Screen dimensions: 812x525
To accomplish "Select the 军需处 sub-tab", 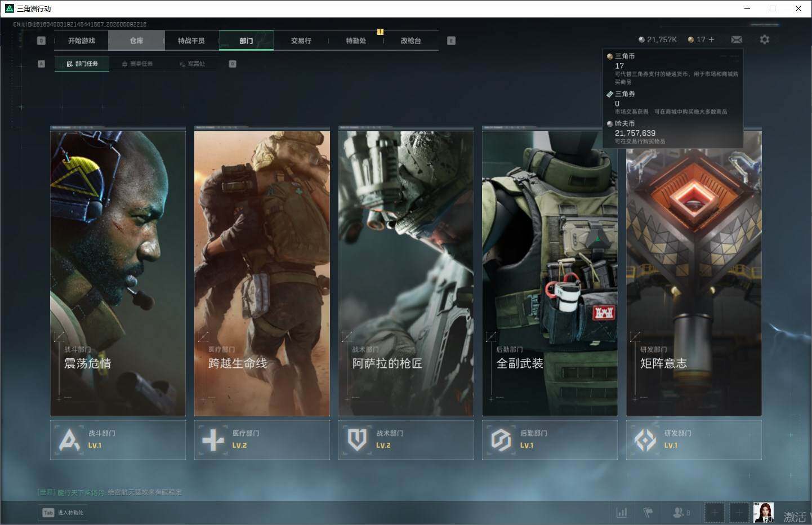I will (x=192, y=64).
